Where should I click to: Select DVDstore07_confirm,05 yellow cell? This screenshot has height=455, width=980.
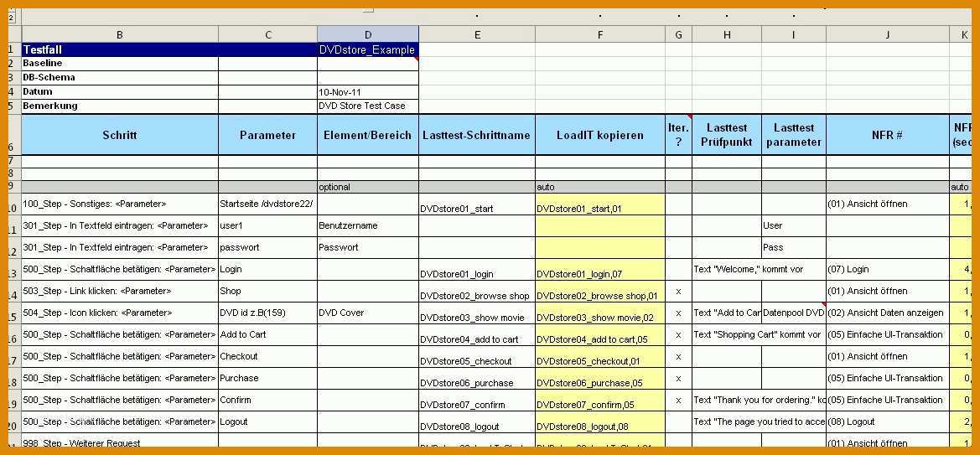pos(600,401)
